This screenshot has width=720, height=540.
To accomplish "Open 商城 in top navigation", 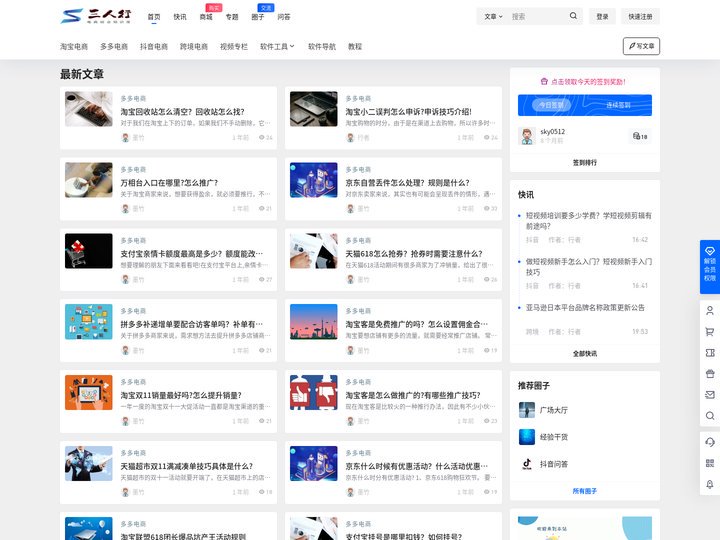I will [206, 17].
